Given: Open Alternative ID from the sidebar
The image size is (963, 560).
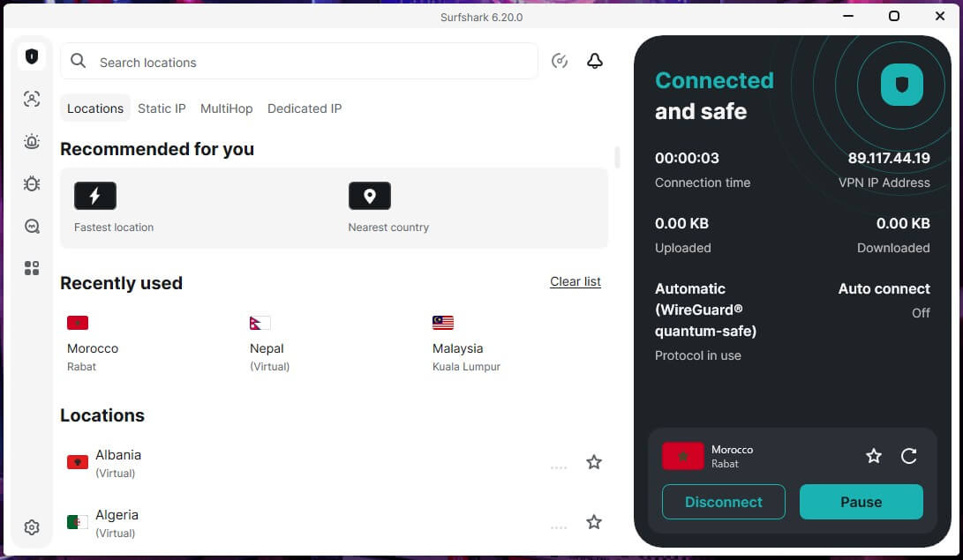Looking at the screenshot, I should (32, 99).
